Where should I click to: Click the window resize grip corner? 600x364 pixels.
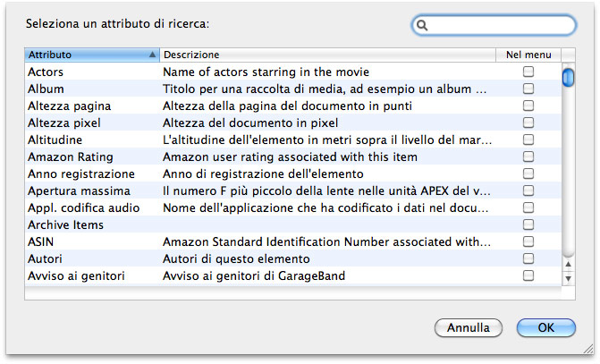588,348
